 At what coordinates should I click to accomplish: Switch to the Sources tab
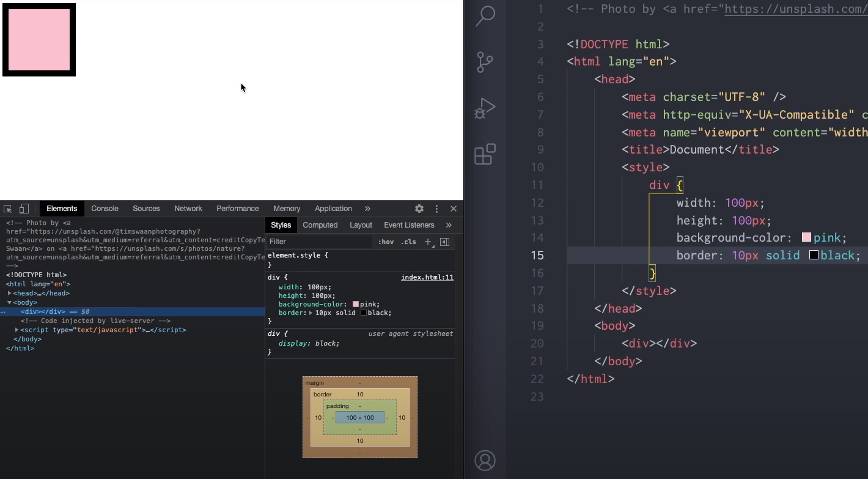pyautogui.click(x=146, y=209)
